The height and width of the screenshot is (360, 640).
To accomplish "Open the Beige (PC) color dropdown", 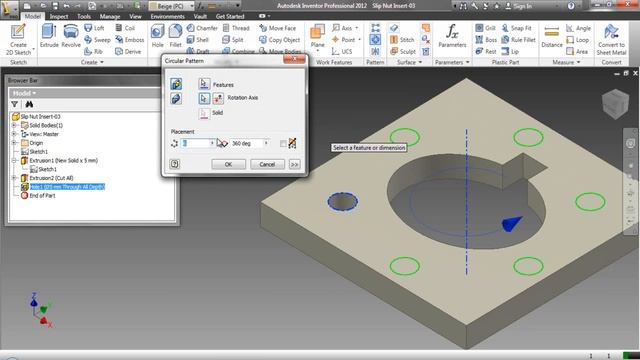I will coord(191,6).
